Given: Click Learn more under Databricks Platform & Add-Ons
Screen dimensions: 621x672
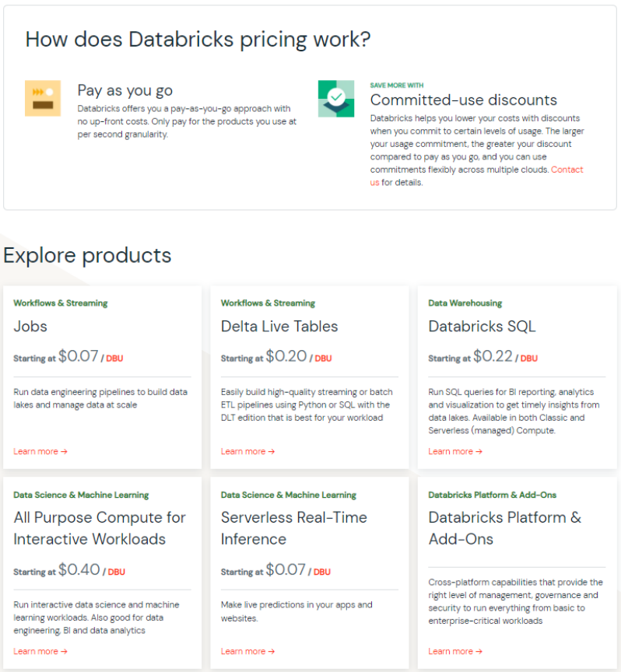Looking at the screenshot, I should (455, 651).
